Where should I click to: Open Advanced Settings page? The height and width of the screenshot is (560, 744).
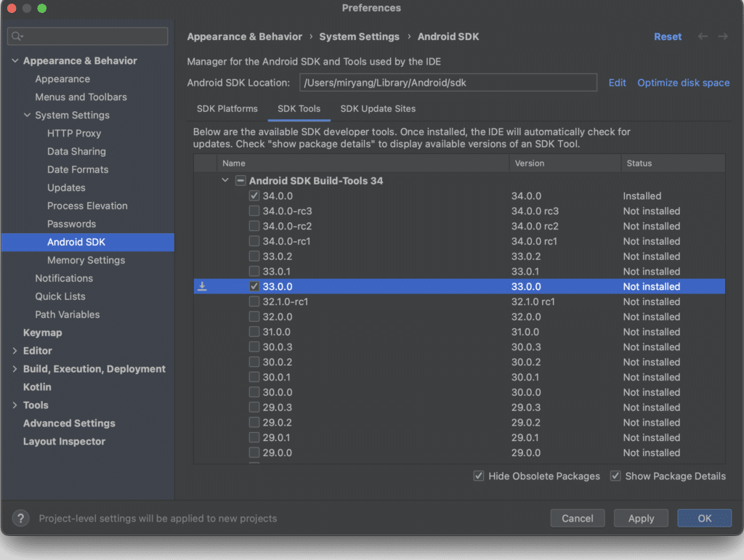pos(69,423)
